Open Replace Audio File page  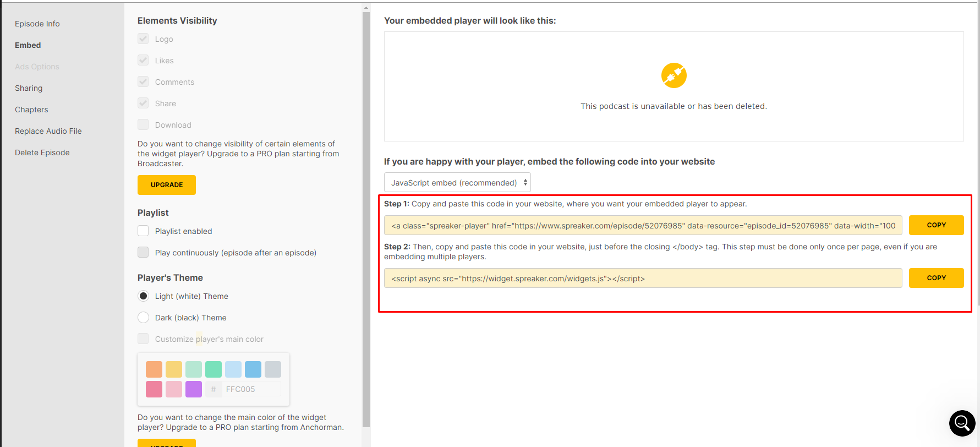coord(48,131)
